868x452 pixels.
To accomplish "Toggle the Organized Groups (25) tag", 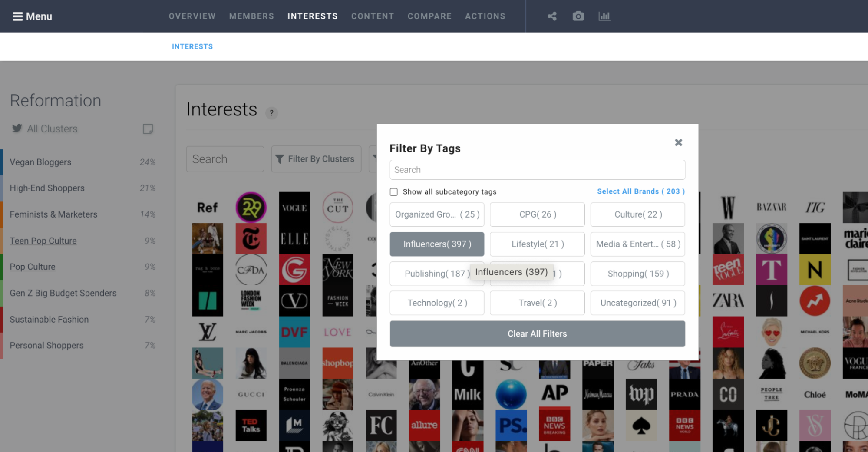I will pos(437,214).
